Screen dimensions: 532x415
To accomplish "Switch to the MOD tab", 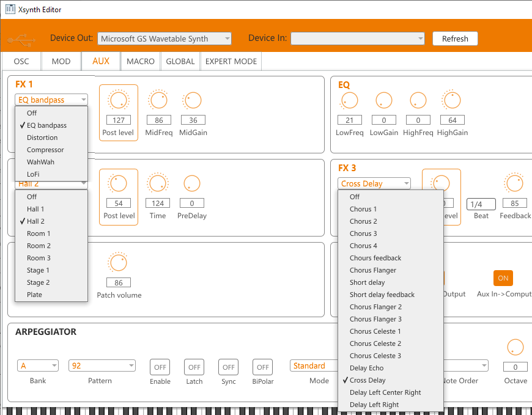I will point(61,61).
